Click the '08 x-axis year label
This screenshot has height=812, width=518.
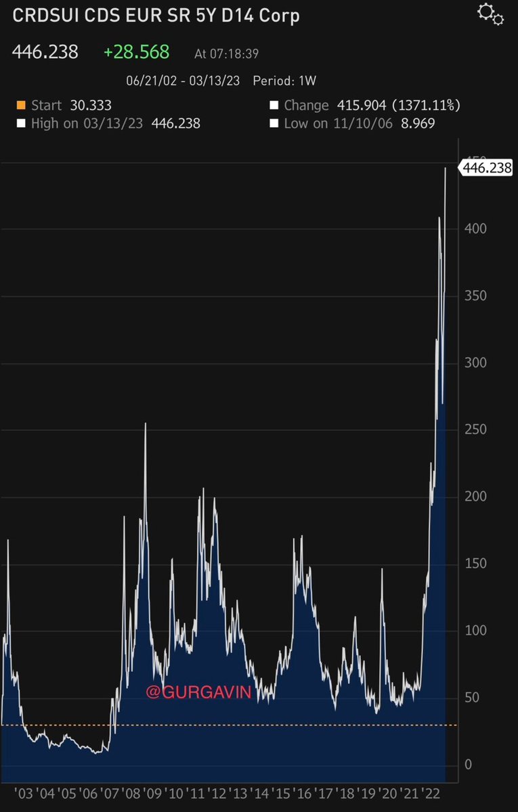(x=132, y=794)
